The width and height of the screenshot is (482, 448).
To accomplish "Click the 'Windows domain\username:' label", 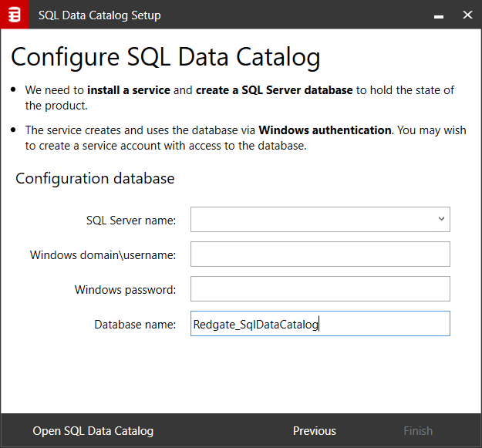I will 103,255.
